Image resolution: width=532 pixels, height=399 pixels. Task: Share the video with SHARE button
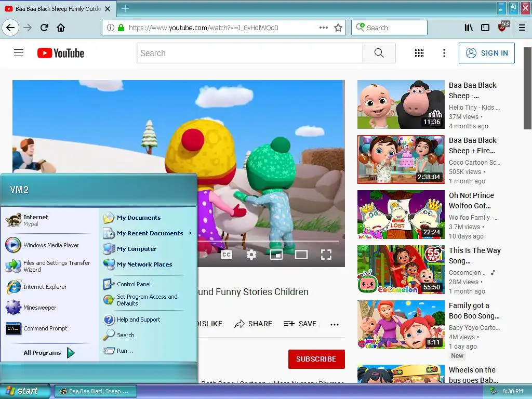tap(253, 324)
